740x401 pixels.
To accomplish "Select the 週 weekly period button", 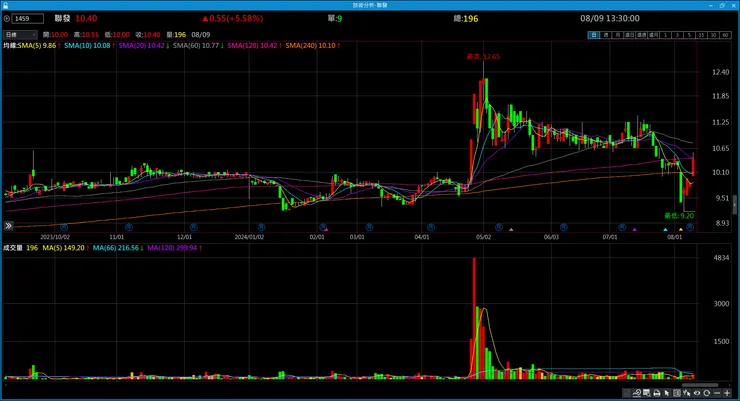I will pyautogui.click(x=606, y=35).
